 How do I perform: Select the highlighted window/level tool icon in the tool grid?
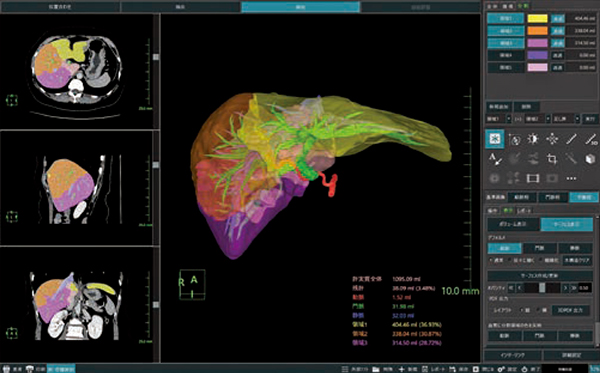click(x=494, y=138)
